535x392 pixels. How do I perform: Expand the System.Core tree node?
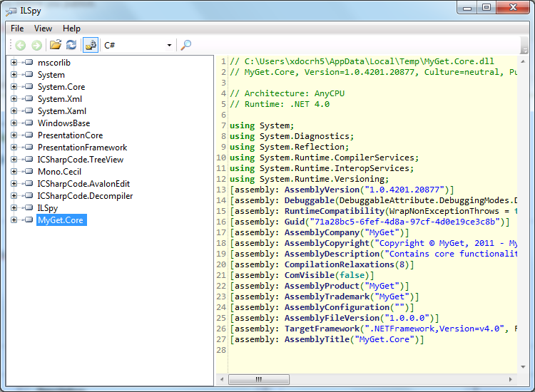14,86
